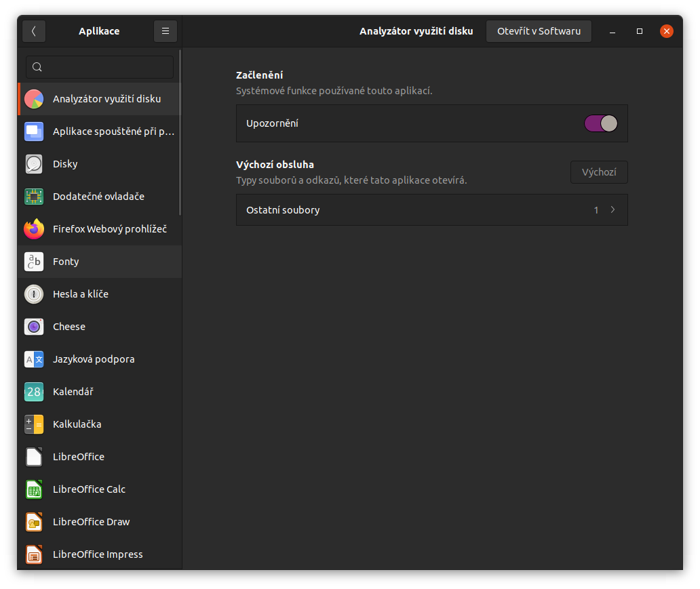
Task: Select the Kalkulačka calculator icon
Action: (34, 424)
